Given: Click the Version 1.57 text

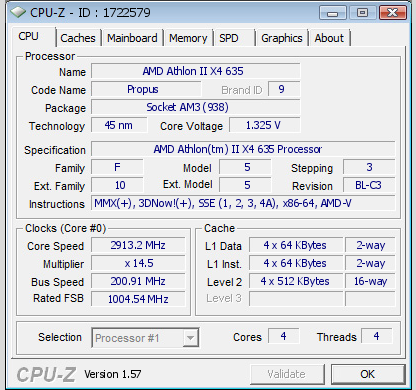Looking at the screenshot, I should coord(113,374).
